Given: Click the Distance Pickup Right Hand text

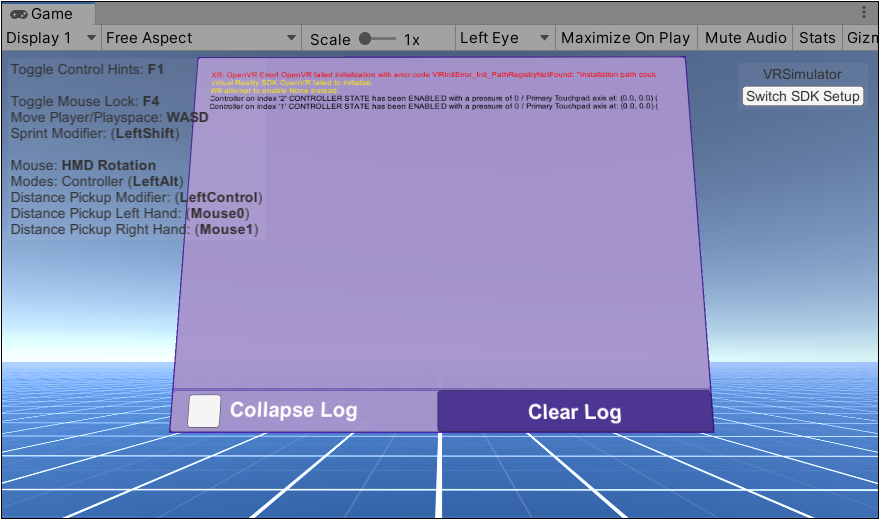Looking at the screenshot, I should tap(134, 229).
